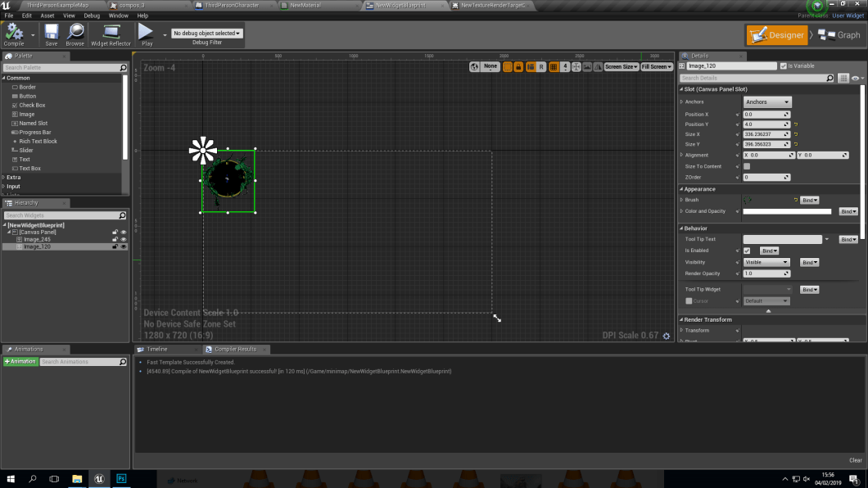The width and height of the screenshot is (868, 488).
Task: Open Anchors preset dropdown
Action: [767, 102]
